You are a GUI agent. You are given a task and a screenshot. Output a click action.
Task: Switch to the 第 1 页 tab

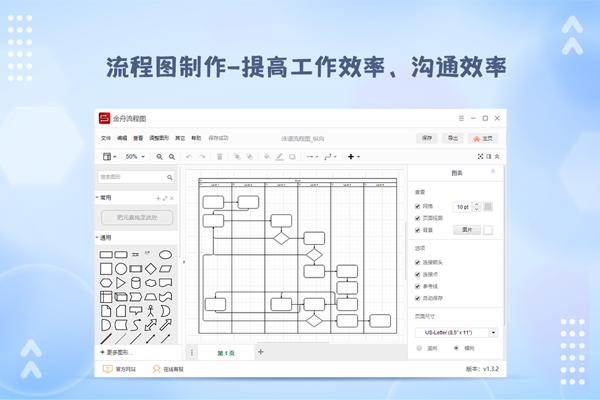(225, 352)
